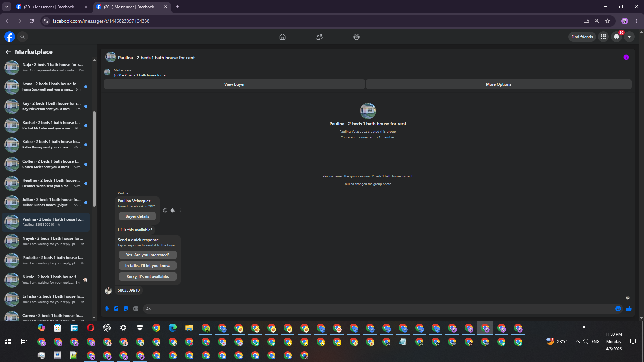644x362 pixels.
Task: Switch to the first Messenger browser tab
Action: point(52,7)
